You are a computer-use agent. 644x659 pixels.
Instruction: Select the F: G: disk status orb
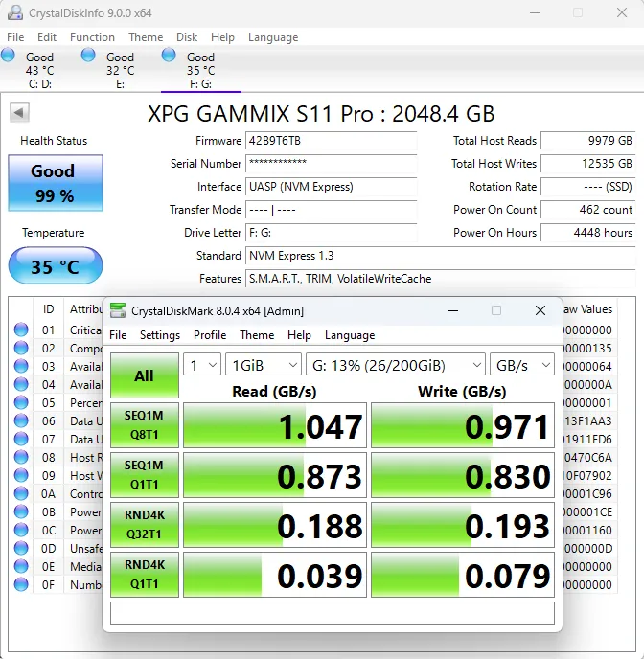tap(170, 56)
